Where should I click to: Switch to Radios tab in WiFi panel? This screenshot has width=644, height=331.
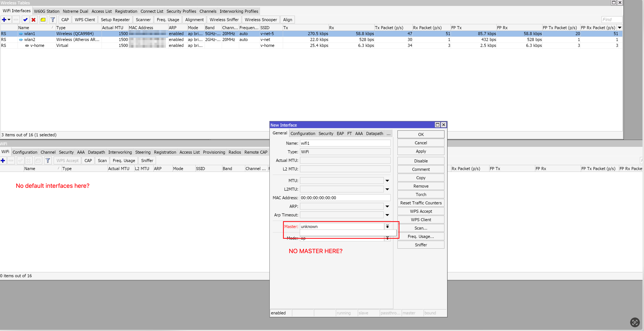(x=235, y=152)
